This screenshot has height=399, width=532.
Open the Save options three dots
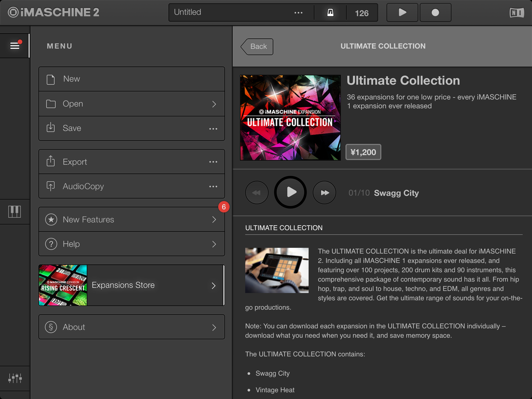point(213,129)
